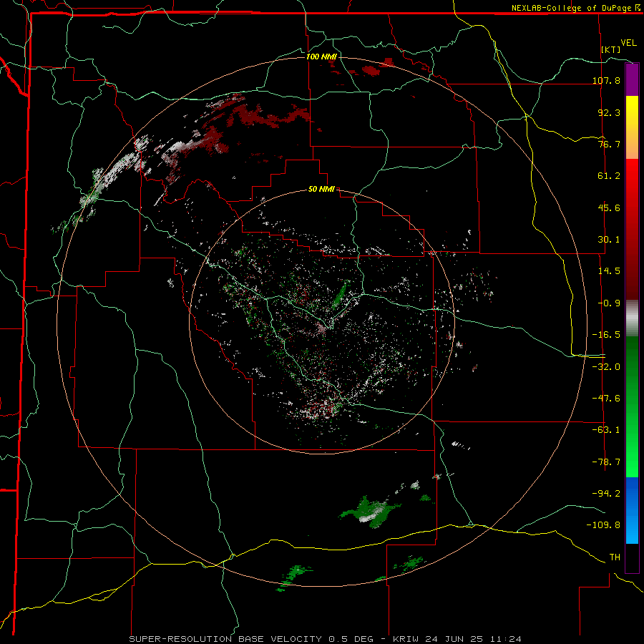Click the 14.5 velocity scale value
Image resolution: width=644 pixels, height=644 pixels.
point(609,271)
